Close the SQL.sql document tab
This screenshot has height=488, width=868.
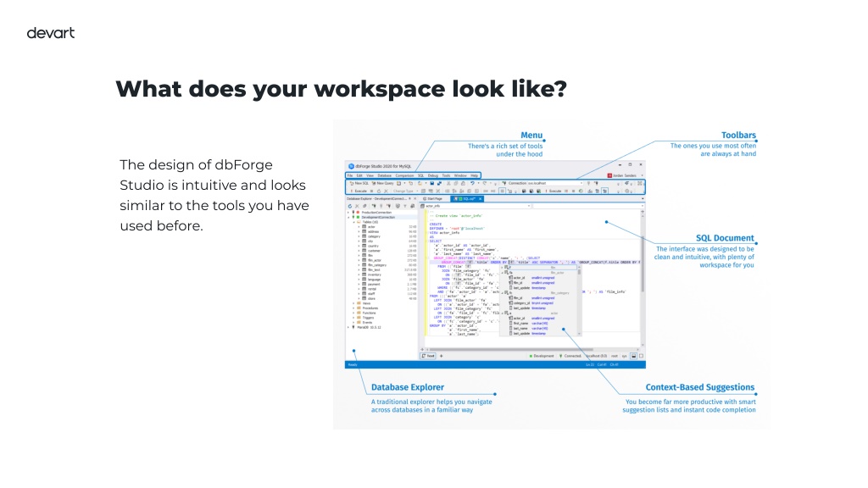(x=481, y=198)
